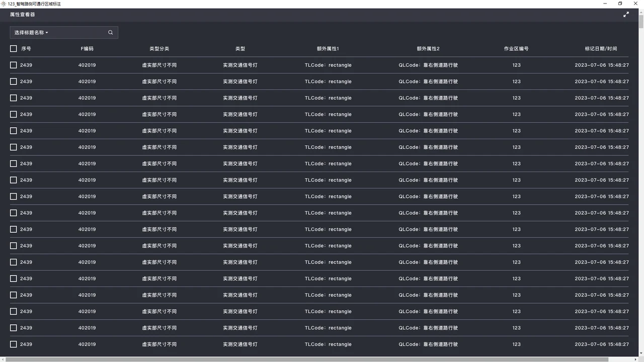Expand the attribute viewer to fullscreen
This screenshot has width=644, height=362.
(626, 15)
